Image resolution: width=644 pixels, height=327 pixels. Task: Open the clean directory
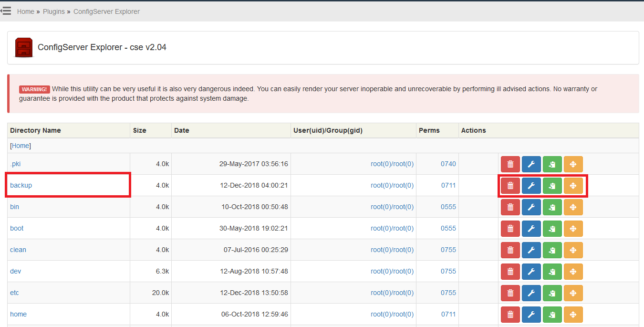tap(18, 250)
